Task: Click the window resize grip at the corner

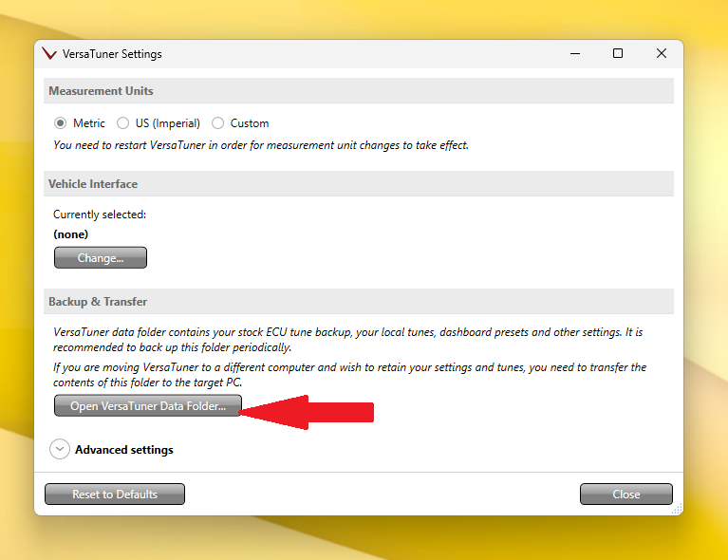Action: [x=677, y=509]
